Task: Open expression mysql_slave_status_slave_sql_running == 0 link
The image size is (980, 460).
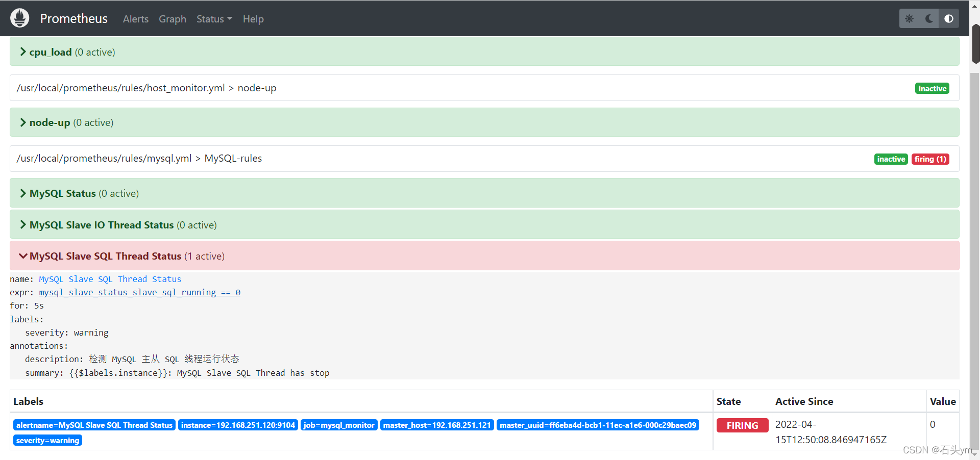Action: coord(140,292)
